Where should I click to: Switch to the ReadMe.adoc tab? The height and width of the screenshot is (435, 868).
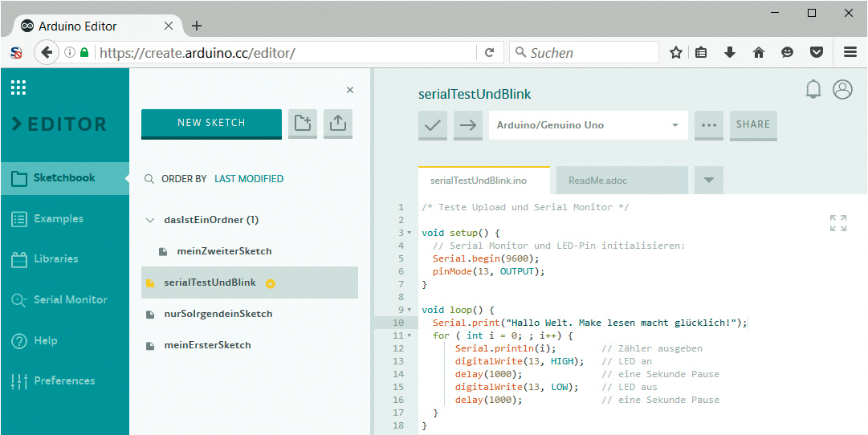(597, 181)
